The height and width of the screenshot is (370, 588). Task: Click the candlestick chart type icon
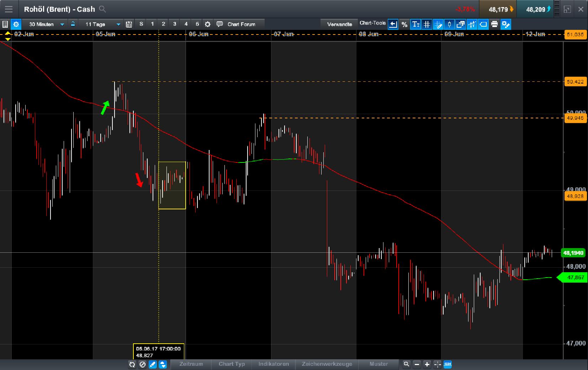click(x=450, y=25)
